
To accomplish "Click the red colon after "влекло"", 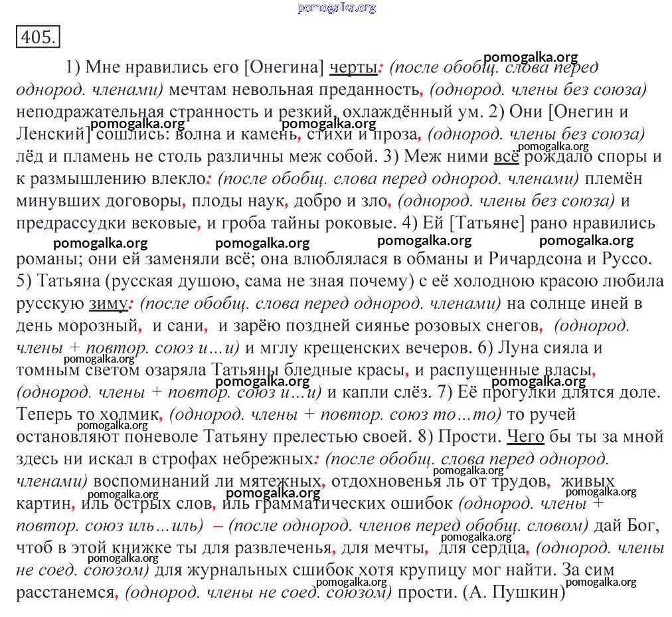I will (209, 179).
